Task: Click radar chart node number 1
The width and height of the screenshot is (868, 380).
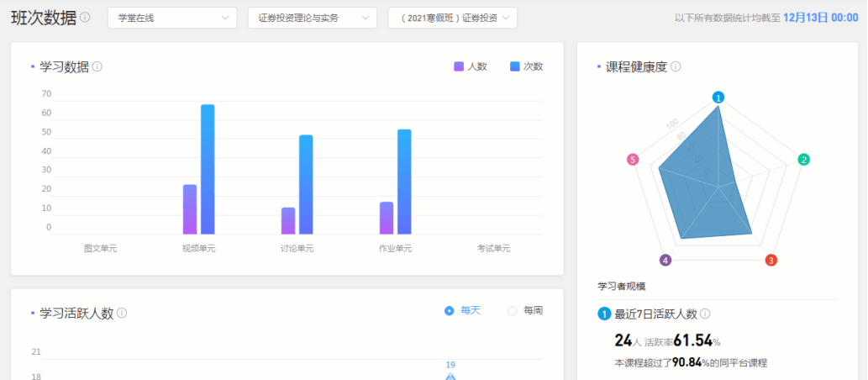Action: coord(718,98)
